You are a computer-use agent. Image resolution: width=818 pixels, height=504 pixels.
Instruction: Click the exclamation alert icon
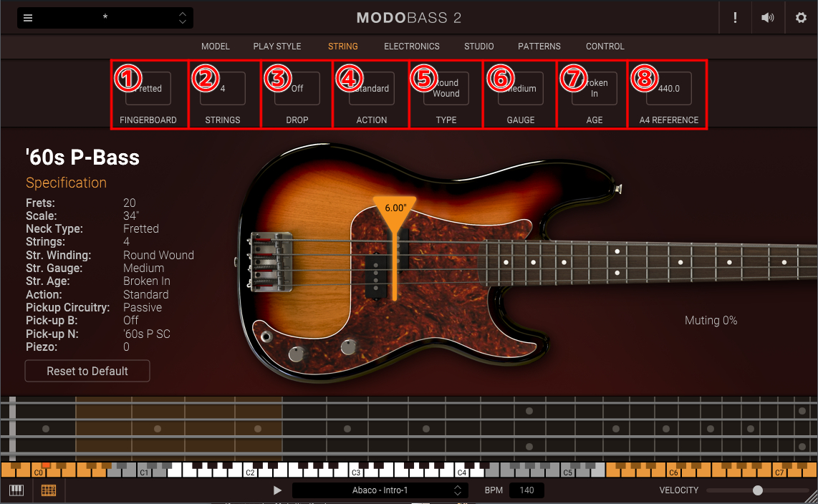(x=735, y=18)
